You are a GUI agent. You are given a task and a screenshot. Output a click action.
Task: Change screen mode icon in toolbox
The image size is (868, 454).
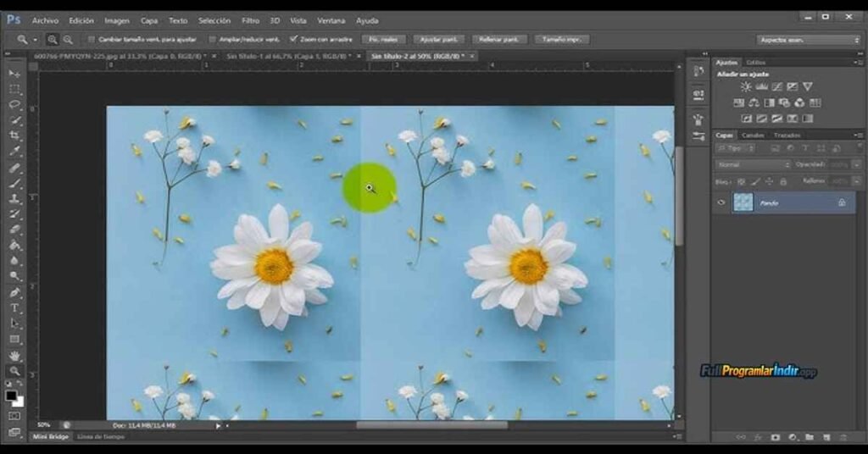tap(14, 432)
